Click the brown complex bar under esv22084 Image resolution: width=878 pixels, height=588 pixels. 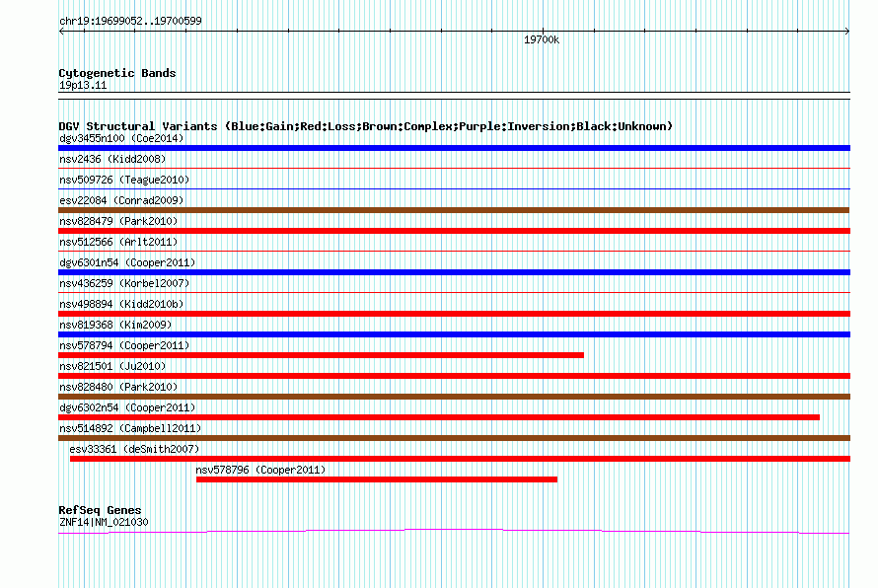coord(454,210)
